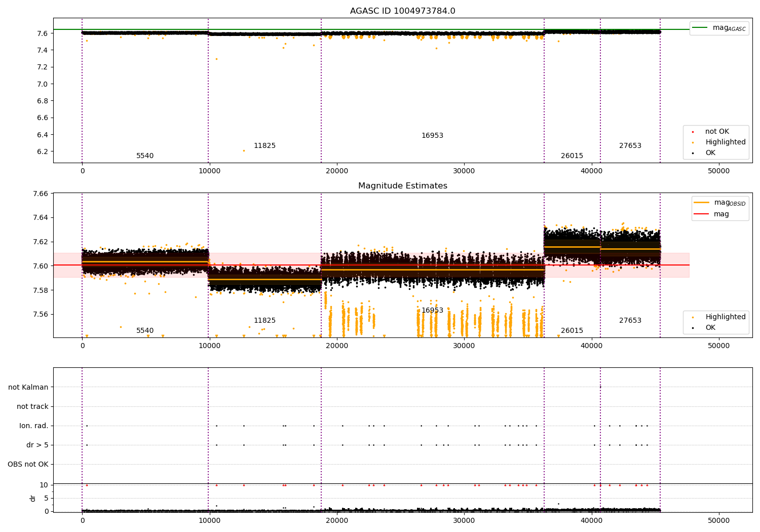The image size is (760, 532).
Task: Click OBSID label 27653 in top plot
Action: pyautogui.click(x=630, y=146)
